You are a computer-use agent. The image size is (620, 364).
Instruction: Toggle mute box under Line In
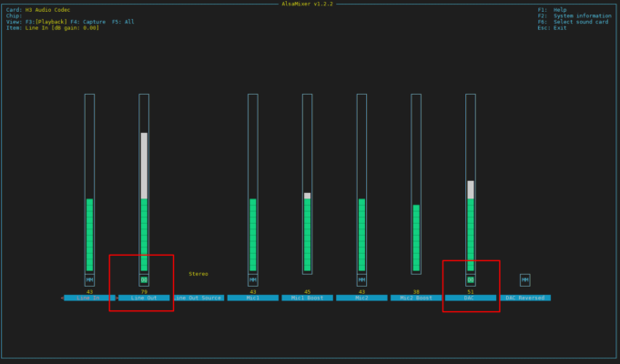click(x=90, y=279)
